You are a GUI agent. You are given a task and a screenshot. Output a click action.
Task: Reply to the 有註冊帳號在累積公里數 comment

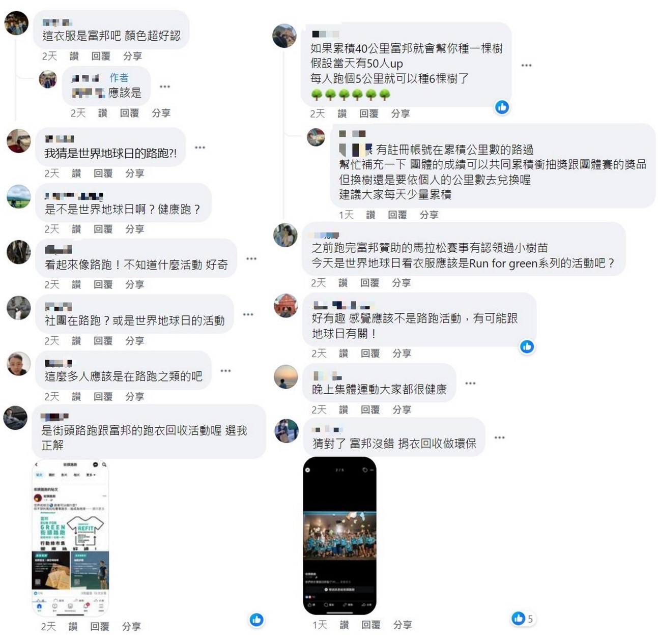(x=397, y=215)
